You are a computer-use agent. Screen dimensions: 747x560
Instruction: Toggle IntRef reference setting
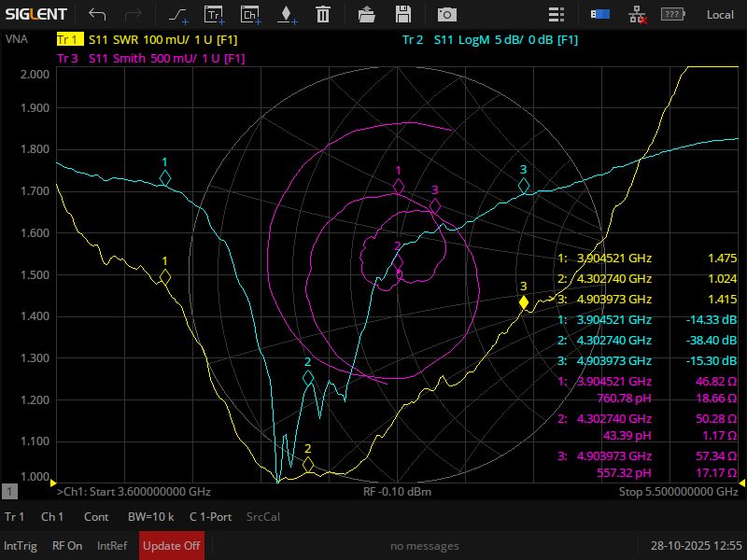click(112, 546)
